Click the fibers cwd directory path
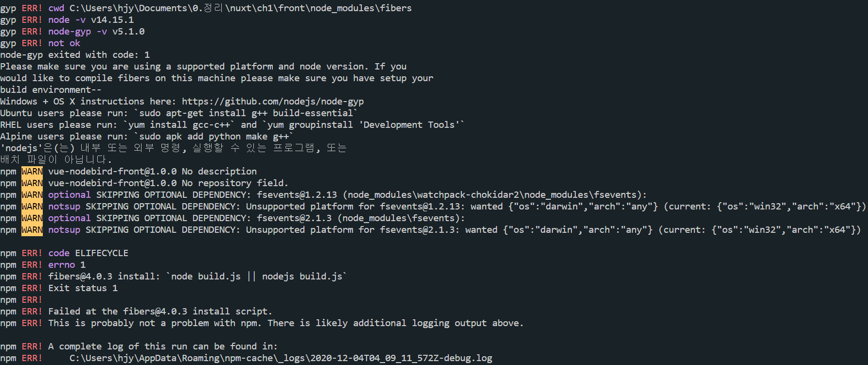 pyautogui.click(x=240, y=8)
